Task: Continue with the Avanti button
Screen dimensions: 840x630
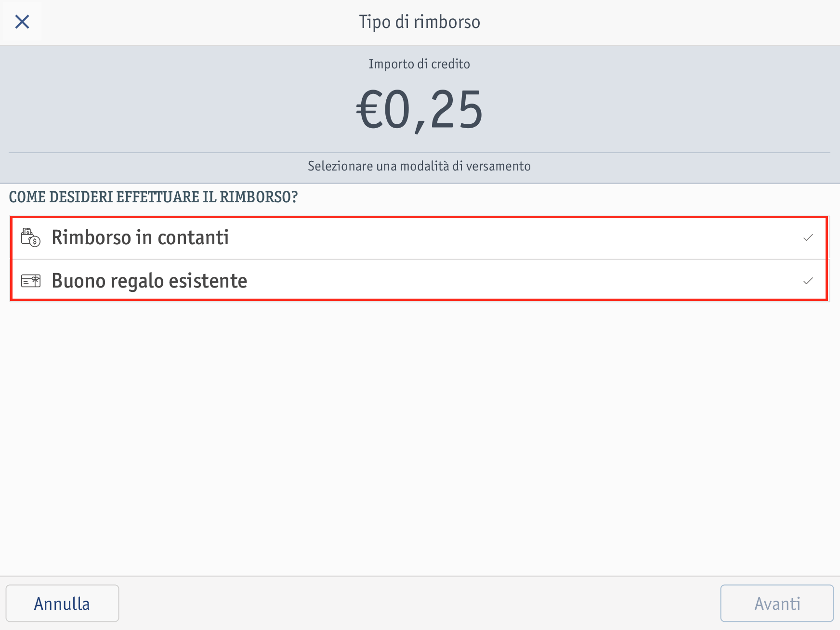Action: pyautogui.click(x=777, y=604)
